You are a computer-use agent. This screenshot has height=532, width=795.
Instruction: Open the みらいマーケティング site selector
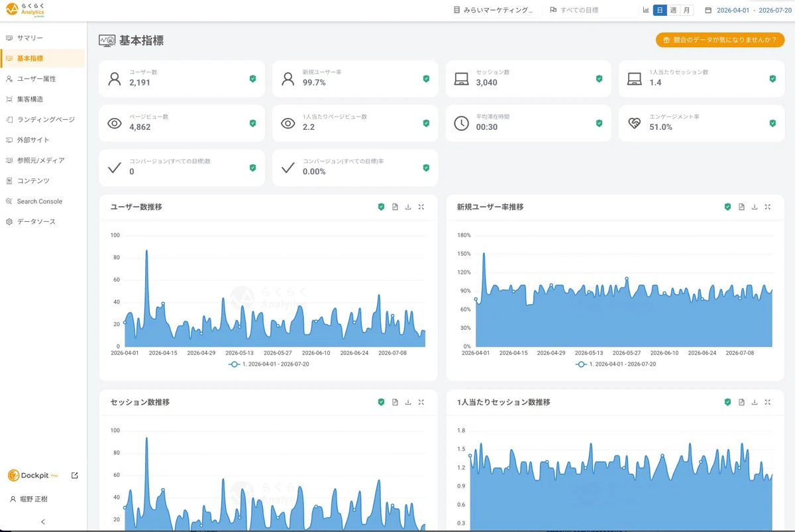(x=494, y=10)
